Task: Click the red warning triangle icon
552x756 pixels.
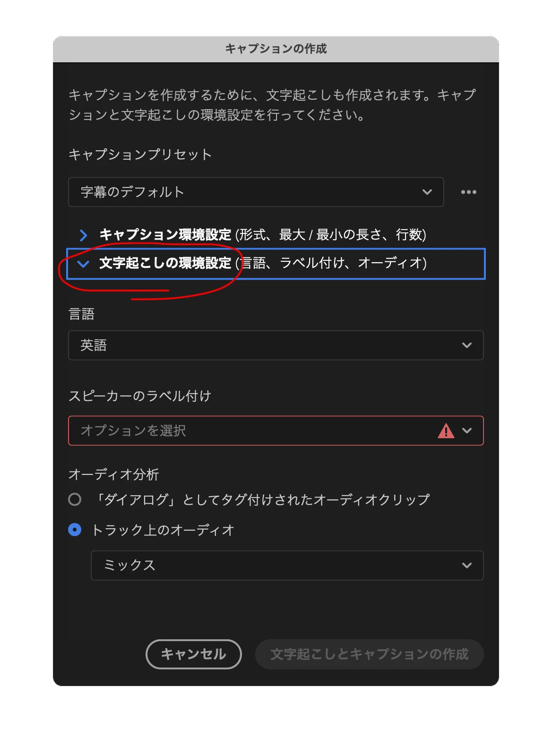Action: tap(446, 431)
